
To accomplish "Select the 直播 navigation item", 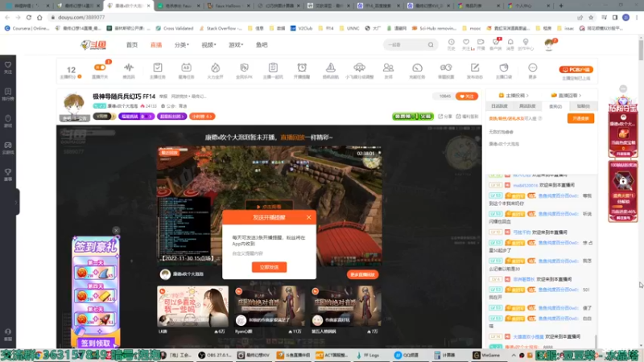I will [156, 45].
